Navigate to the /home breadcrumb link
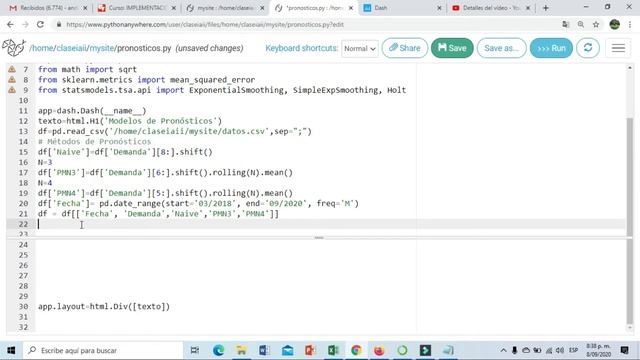Viewport: 640px width, 360px height. point(41,48)
